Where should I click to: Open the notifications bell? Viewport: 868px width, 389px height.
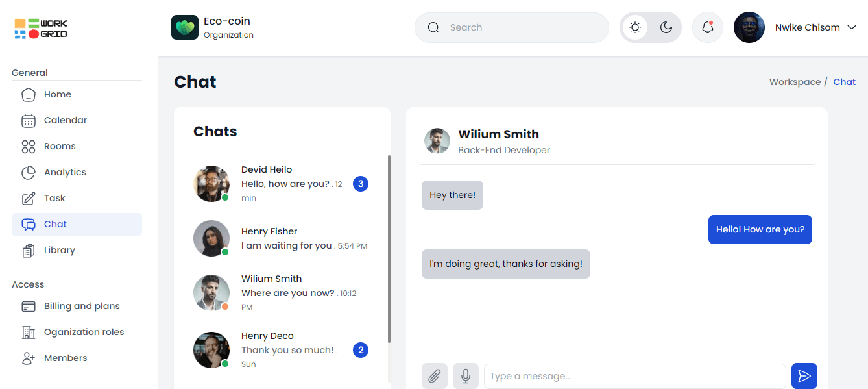(x=708, y=27)
